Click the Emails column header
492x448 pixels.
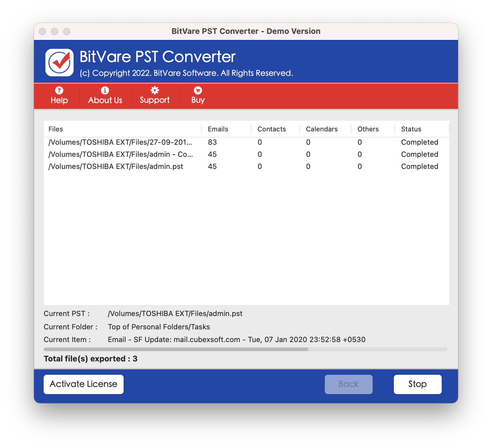pyautogui.click(x=218, y=129)
